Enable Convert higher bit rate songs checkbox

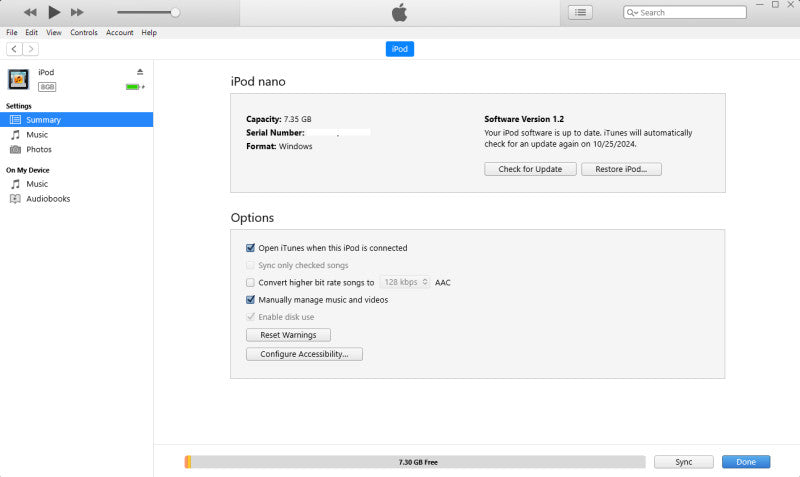pyautogui.click(x=250, y=283)
